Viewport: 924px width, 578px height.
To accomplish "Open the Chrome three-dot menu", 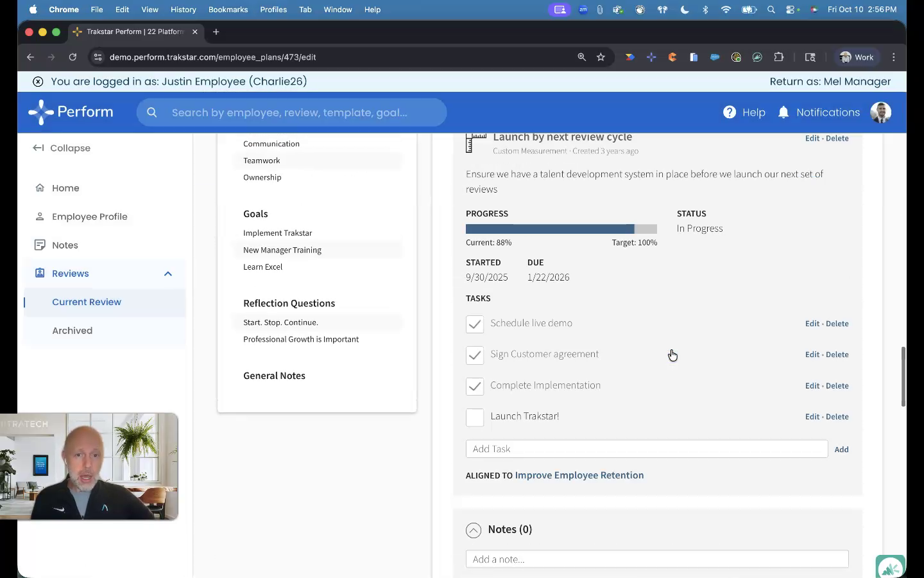I will click(894, 57).
